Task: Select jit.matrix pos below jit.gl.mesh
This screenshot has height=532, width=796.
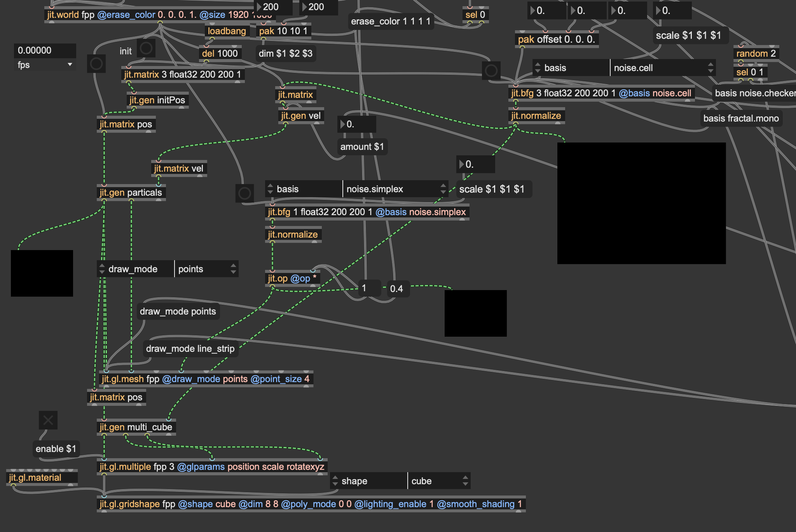Action: click(x=116, y=397)
